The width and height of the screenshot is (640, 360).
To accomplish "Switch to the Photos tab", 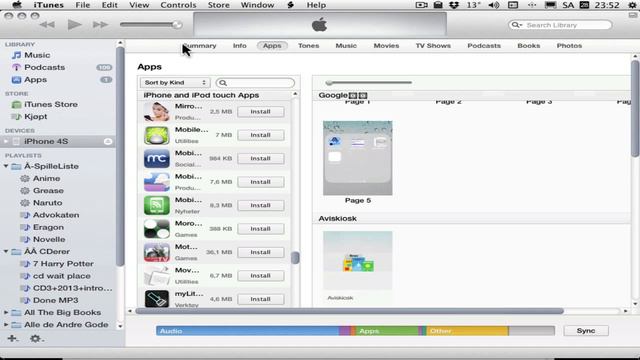I will (569, 46).
